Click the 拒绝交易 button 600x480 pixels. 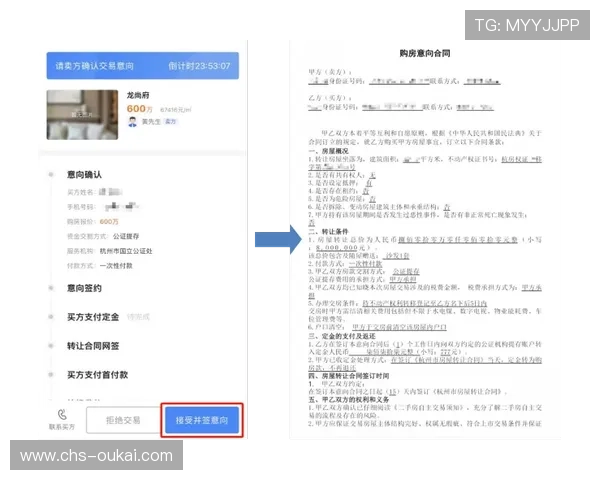123,420
